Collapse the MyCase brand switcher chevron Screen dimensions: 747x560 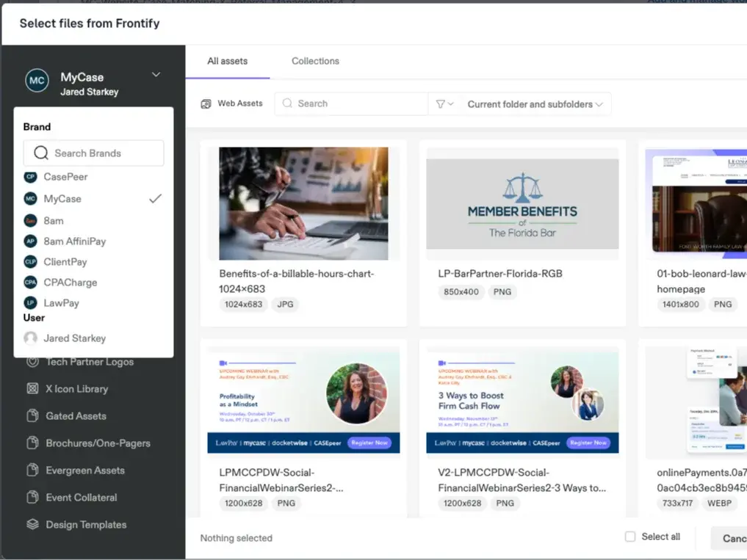coord(156,75)
